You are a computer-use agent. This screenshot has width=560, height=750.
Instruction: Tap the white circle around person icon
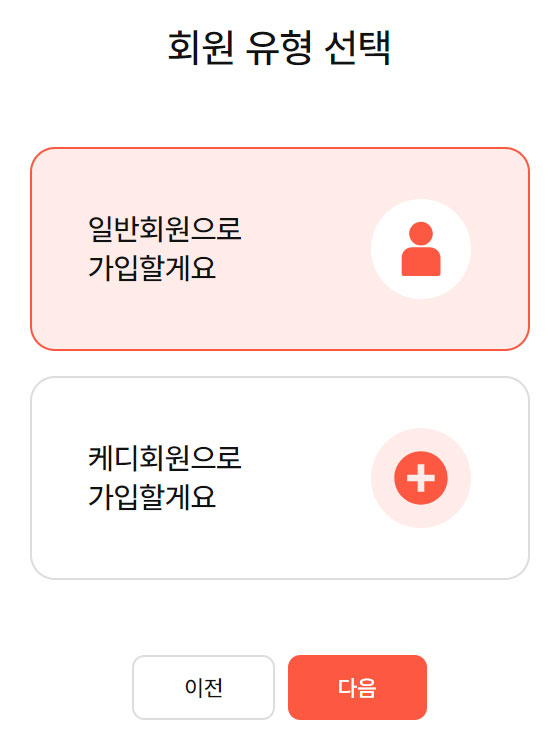pyautogui.click(x=421, y=249)
